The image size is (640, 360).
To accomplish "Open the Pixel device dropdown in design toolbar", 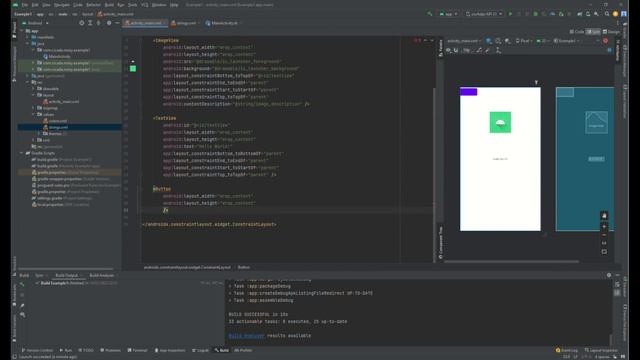I will 524,41.
